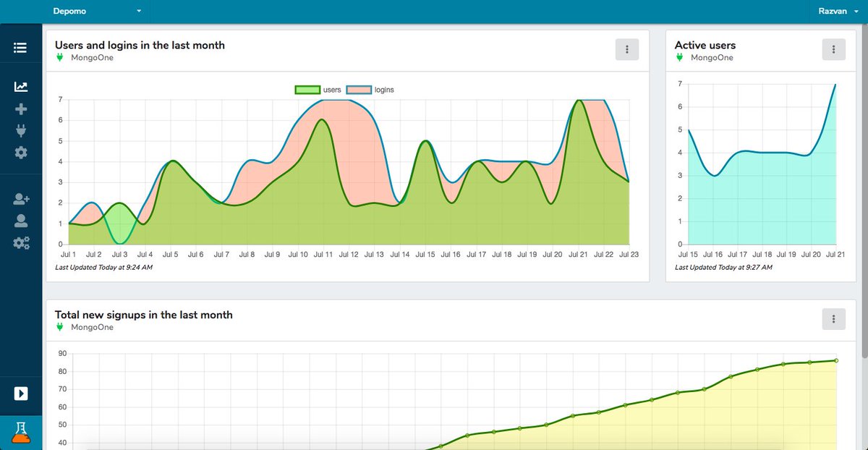Click the 'Jul 16' label in Active users chart
This screenshot has width=868, height=450.
pyautogui.click(x=713, y=255)
